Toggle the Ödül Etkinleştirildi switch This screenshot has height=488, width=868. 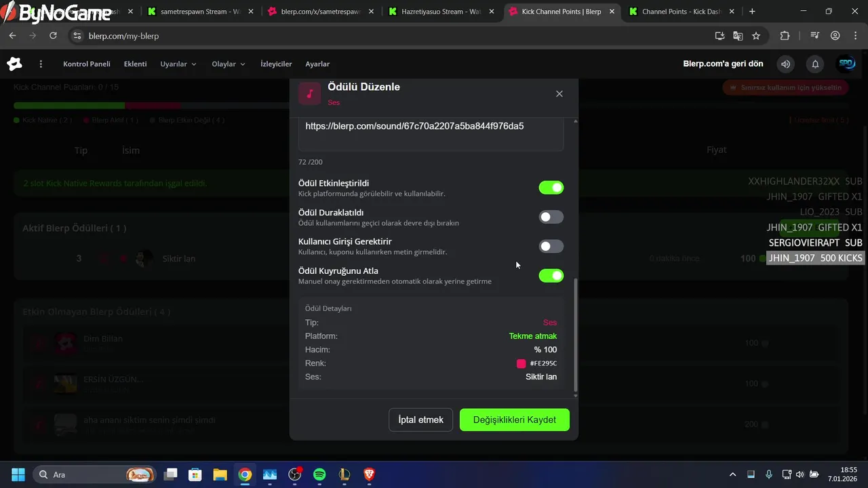tap(551, 188)
